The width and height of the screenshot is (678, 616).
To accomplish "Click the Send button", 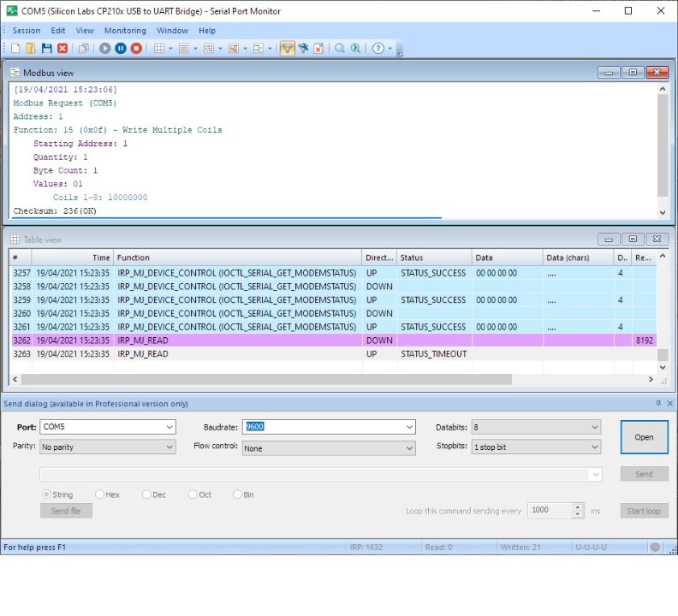I will click(645, 474).
